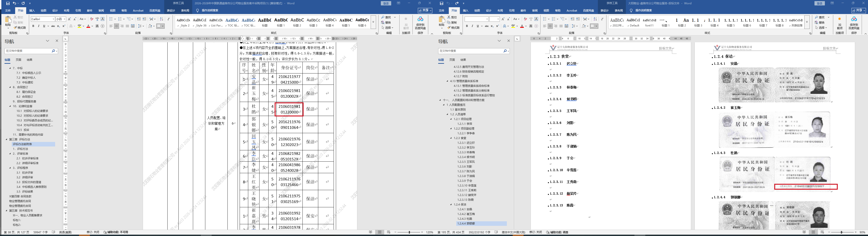The image size is (868, 236).
Task: Collapse '1.2.3 食堂' in right navigation tree
Action: (451, 138)
